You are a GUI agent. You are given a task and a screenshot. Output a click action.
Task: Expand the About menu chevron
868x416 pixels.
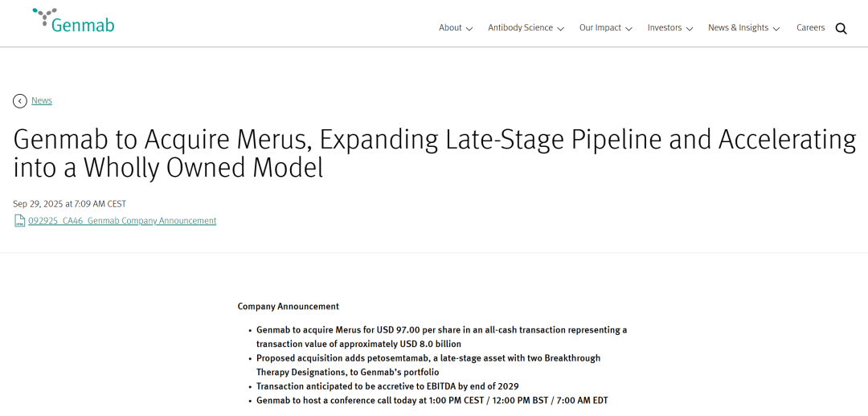coord(469,29)
